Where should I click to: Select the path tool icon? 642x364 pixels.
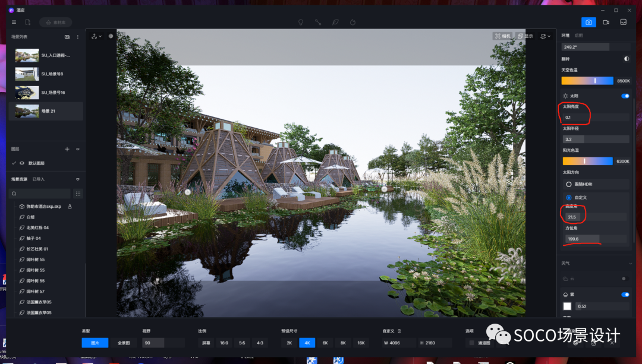318,22
